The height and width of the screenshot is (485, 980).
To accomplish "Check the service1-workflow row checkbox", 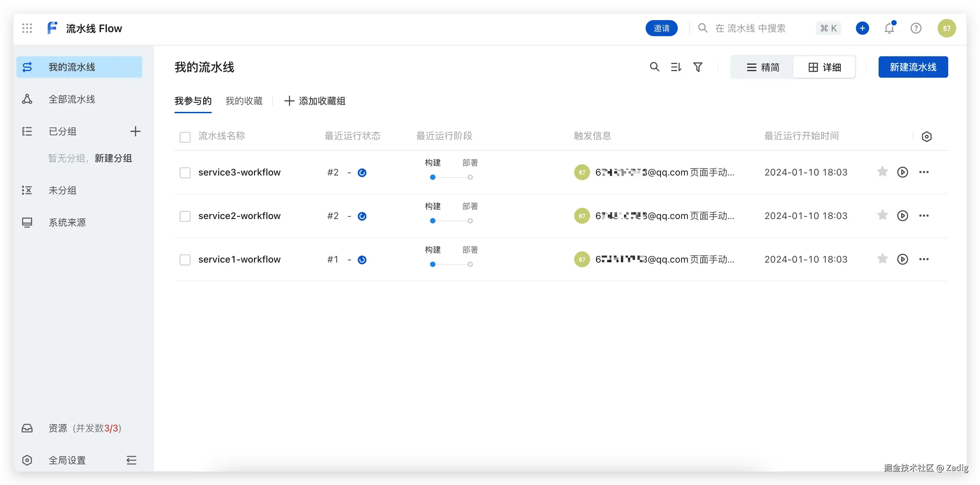I will (185, 260).
